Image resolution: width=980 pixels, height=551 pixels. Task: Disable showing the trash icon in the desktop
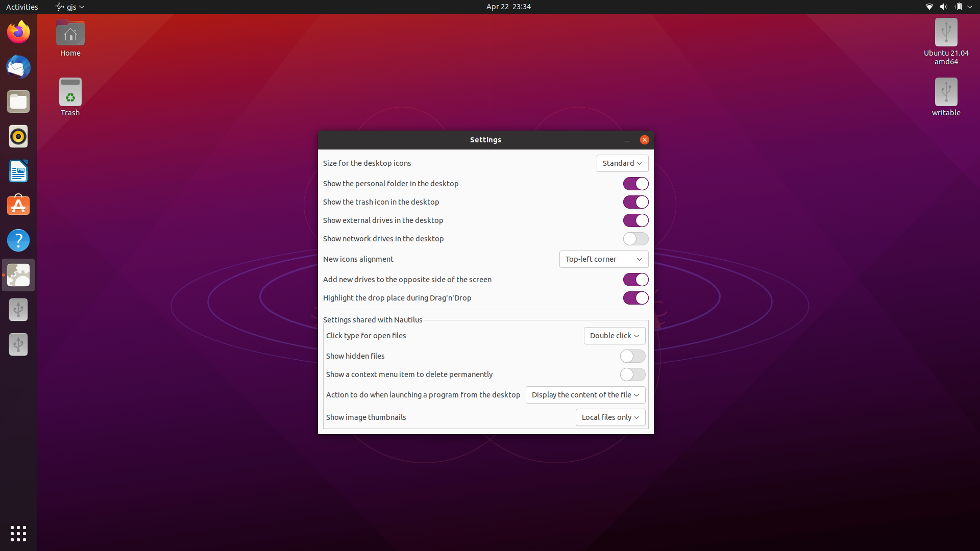pyautogui.click(x=635, y=202)
